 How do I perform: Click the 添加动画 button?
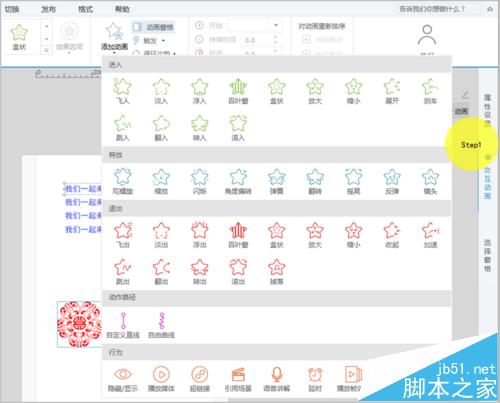(x=114, y=37)
